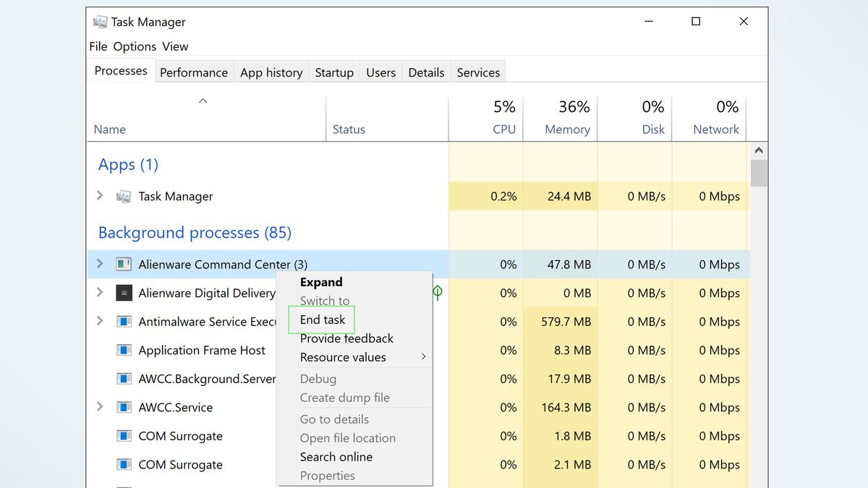Click Search online in the context menu
This screenshot has height=488, width=868.
[x=336, y=457]
